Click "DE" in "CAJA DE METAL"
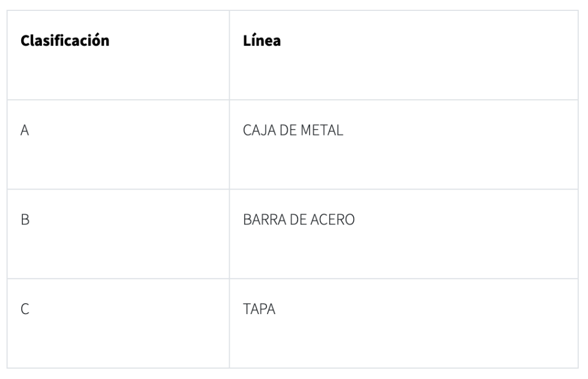 coord(287,131)
